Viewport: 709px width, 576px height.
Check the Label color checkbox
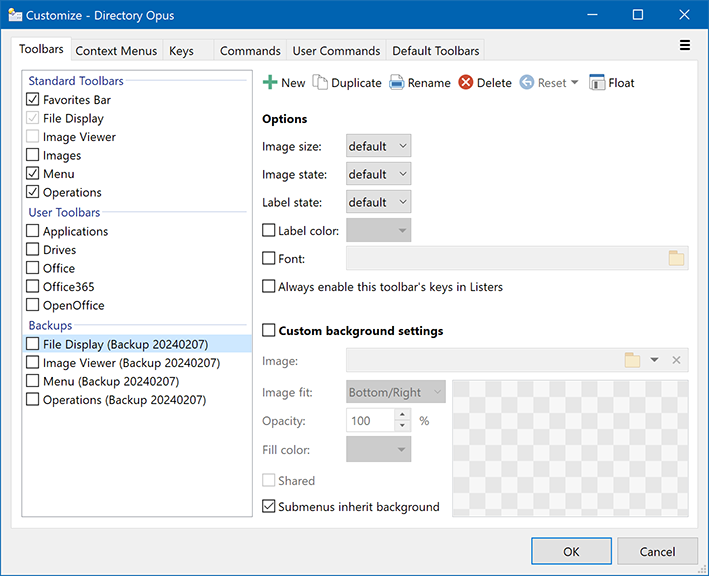coord(269,230)
